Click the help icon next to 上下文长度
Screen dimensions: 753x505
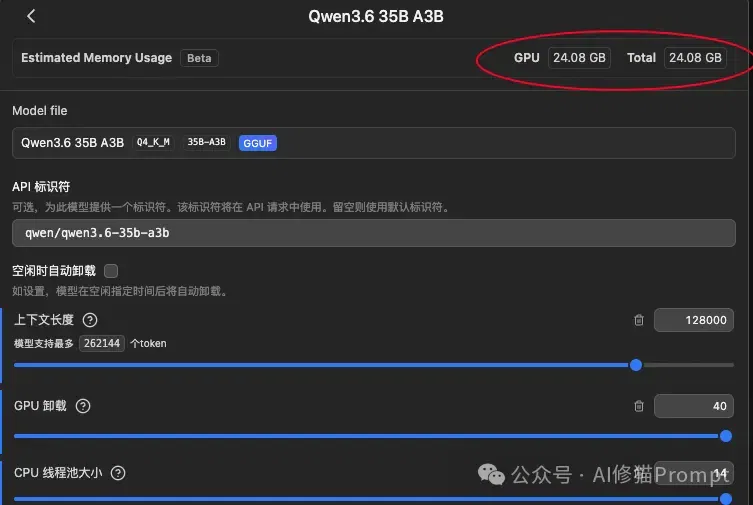tap(90, 320)
